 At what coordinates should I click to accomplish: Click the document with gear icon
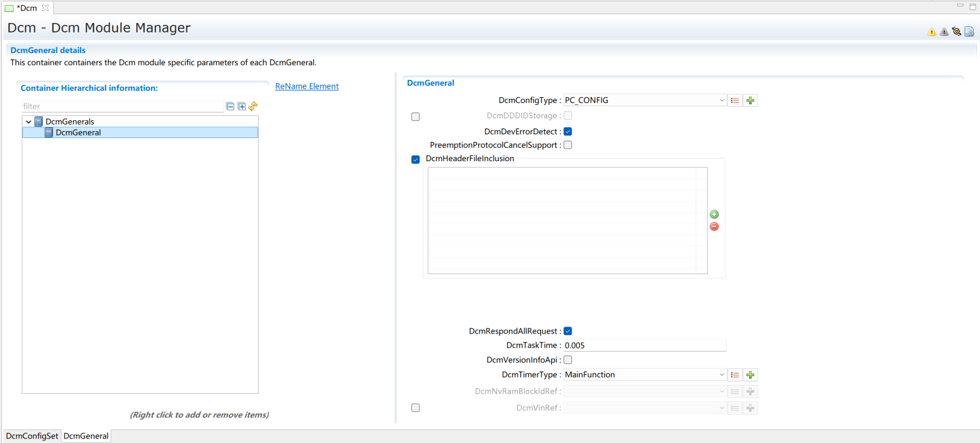pyautogui.click(x=969, y=31)
